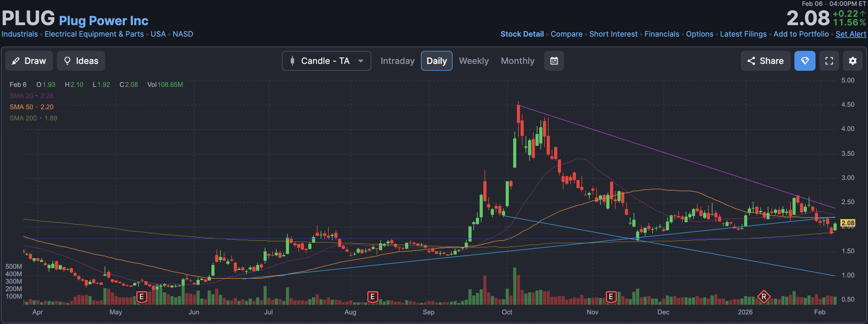Switch to Weekly timeframe
The width and height of the screenshot is (868, 324).
click(x=473, y=61)
